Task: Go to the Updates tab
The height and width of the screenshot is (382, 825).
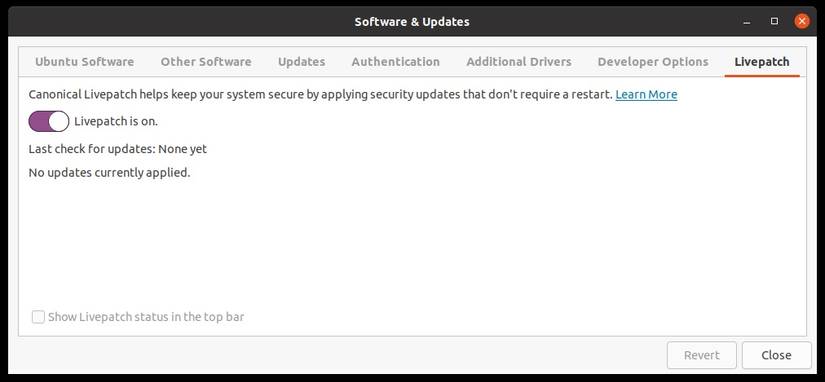Action: (301, 62)
